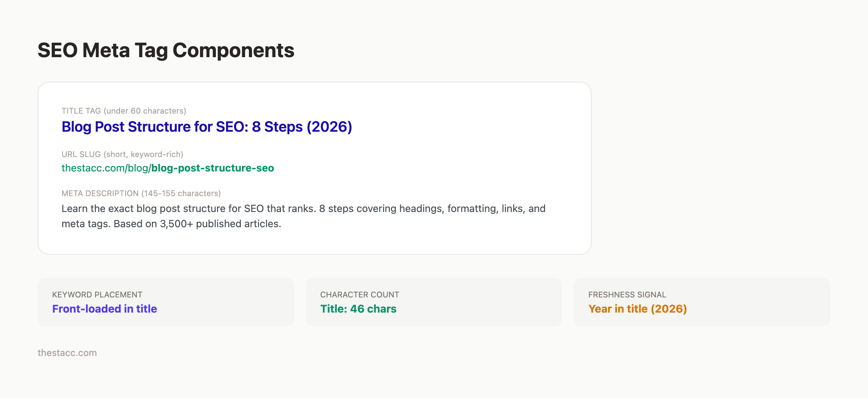Click the KEYWORD PLACEMENT card
The width and height of the screenshot is (868, 398).
pyautogui.click(x=166, y=302)
